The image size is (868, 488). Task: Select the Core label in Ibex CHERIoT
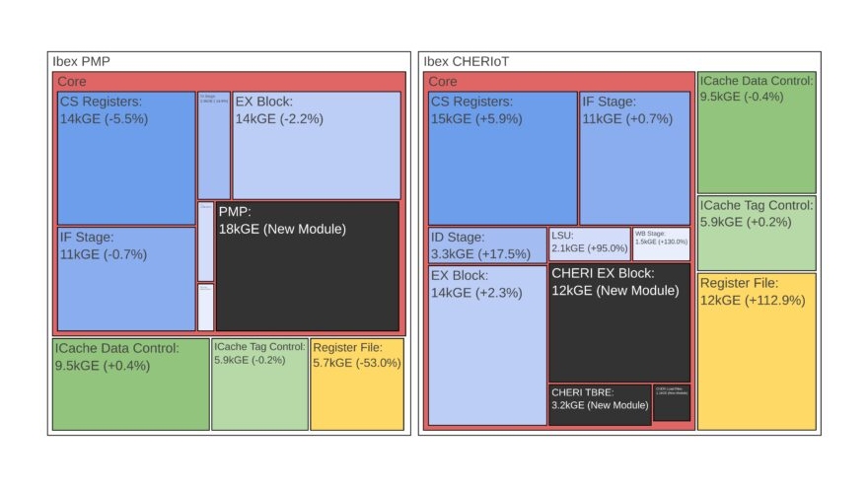point(443,81)
